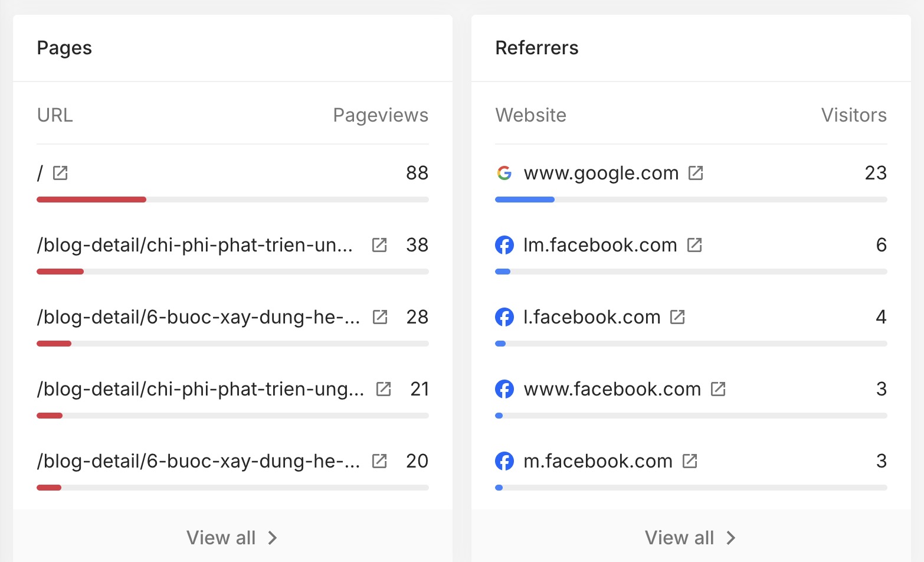
Task: Open external link icon for 28-pageview blog URL
Action: (380, 317)
